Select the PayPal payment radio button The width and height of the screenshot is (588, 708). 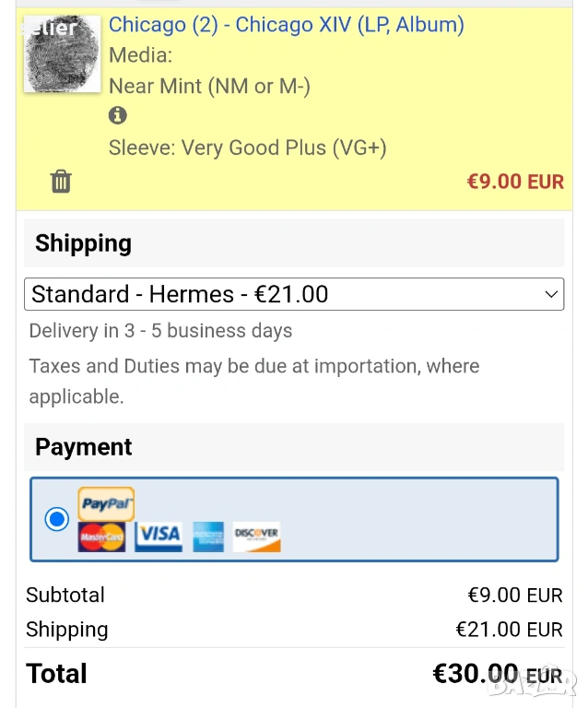click(x=57, y=519)
